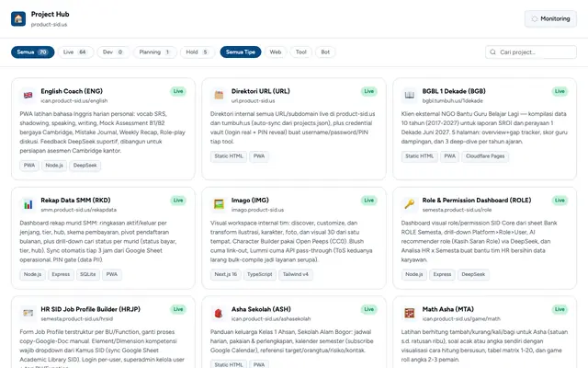Click the Live badge on English Coach card
Screen dimensions: 588x368
click(x=178, y=91)
